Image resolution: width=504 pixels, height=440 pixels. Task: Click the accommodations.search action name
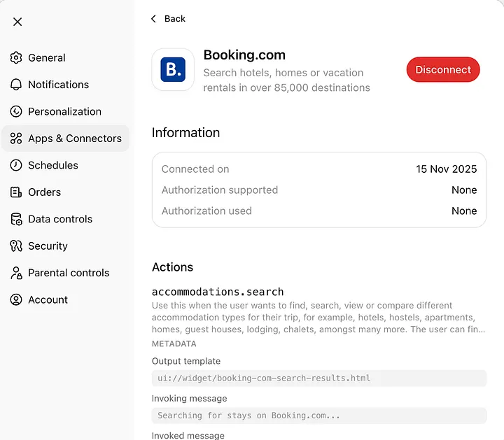click(x=218, y=292)
